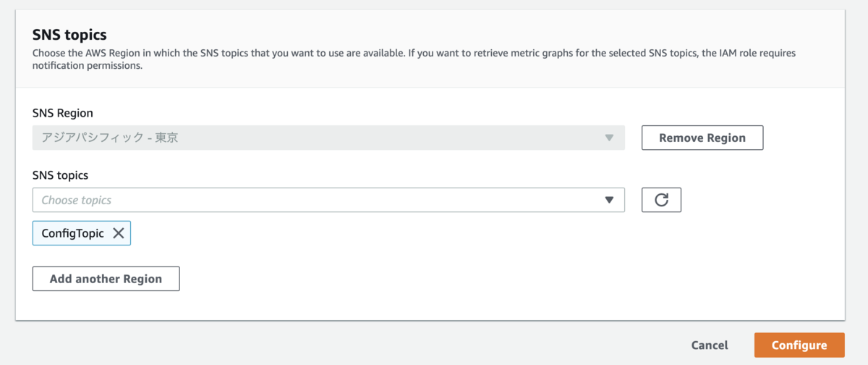Screen dimensions: 868x365
Task: Expand the SNS Region dropdown arrow
Action: pyautogui.click(x=609, y=138)
